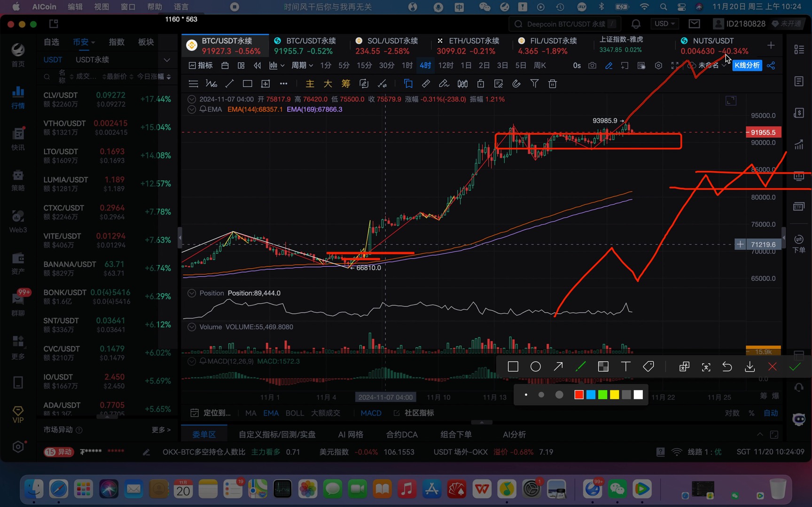812x507 pixels.
Task: Sort watchlist by 今日涨幅 column
Action: click(154, 76)
